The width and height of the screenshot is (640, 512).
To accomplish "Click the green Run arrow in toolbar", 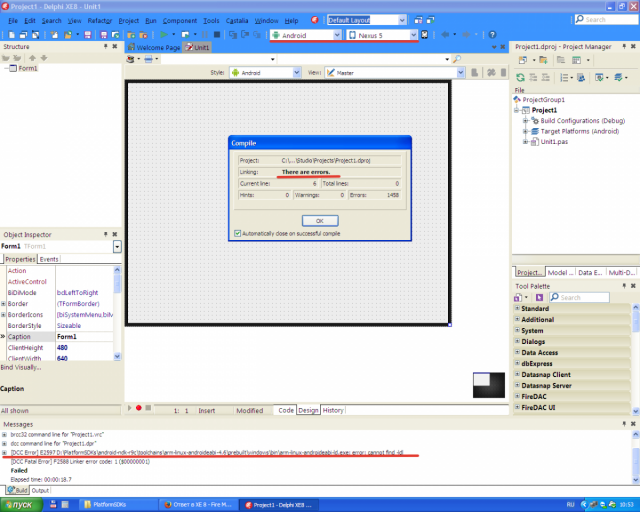I will tap(164, 35).
